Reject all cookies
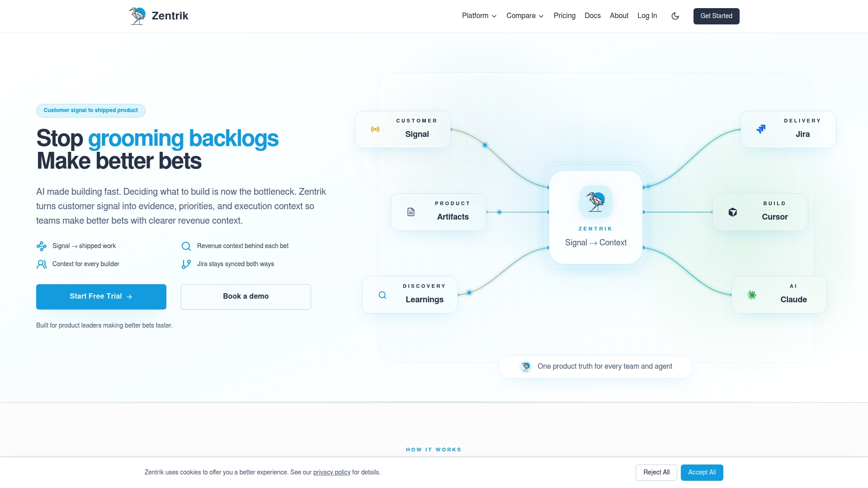Image resolution: width=868 pixels, height=488 pixels. (x=656, y=473)
